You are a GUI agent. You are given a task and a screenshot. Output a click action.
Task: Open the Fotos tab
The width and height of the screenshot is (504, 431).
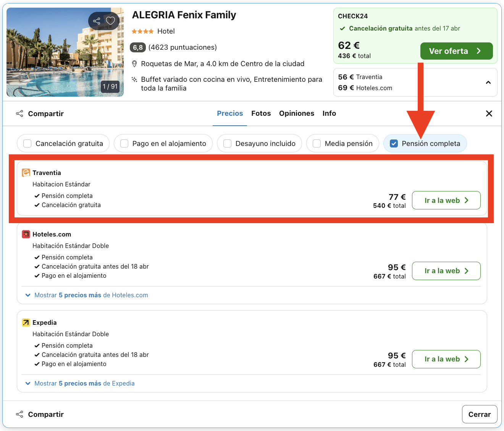tap(261, 113)
